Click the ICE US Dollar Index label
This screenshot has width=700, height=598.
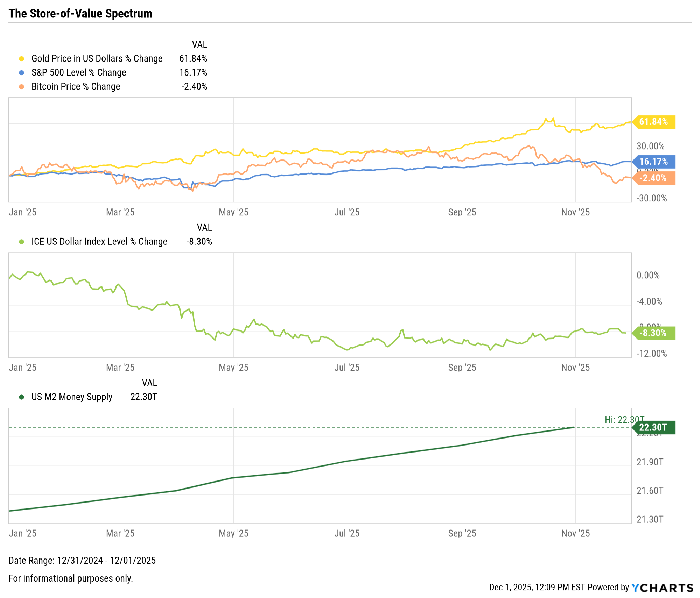coord(99,242)
